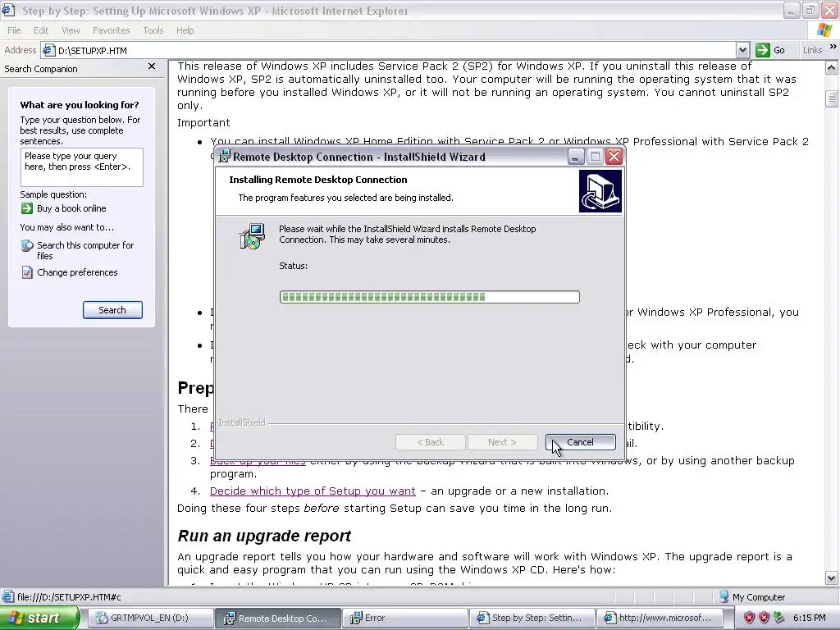Open the Favorites menu

tap(111, 30)
